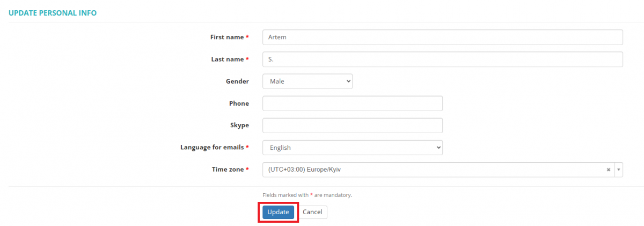Image resolution: width=644 pixels, height=226 pixels.
Task: Click the Update Personal Info heading
Action: 53,13
